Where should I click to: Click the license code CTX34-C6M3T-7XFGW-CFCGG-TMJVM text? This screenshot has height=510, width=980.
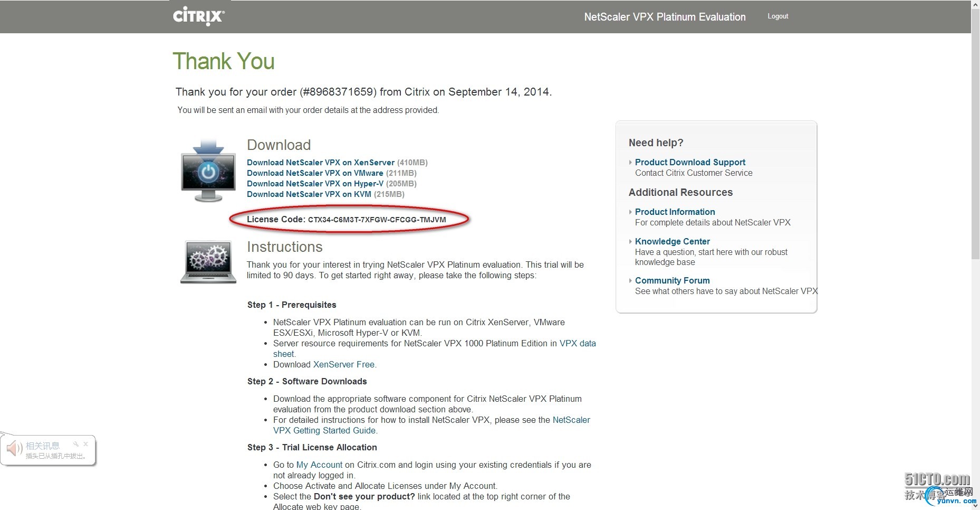pyautogui.click(x=377, y=220)
